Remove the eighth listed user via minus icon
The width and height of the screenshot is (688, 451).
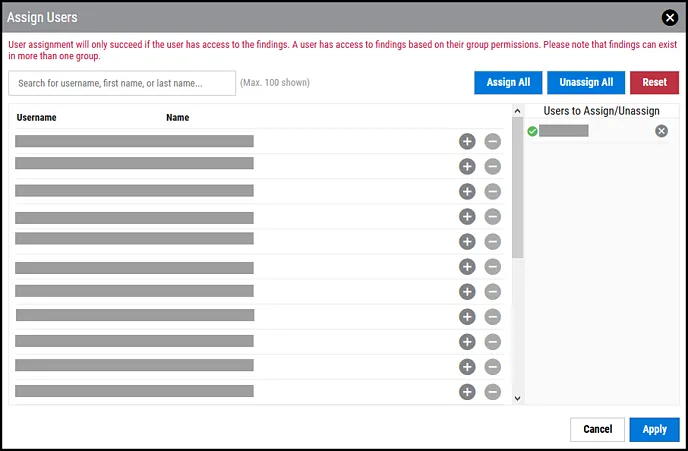pyautogui.click(x=492, y=316)
